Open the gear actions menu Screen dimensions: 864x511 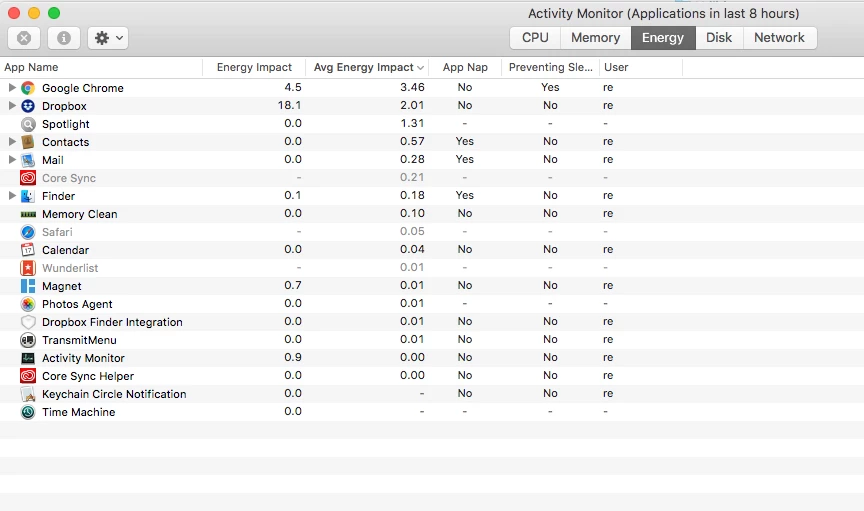click(x=108, y=38)
